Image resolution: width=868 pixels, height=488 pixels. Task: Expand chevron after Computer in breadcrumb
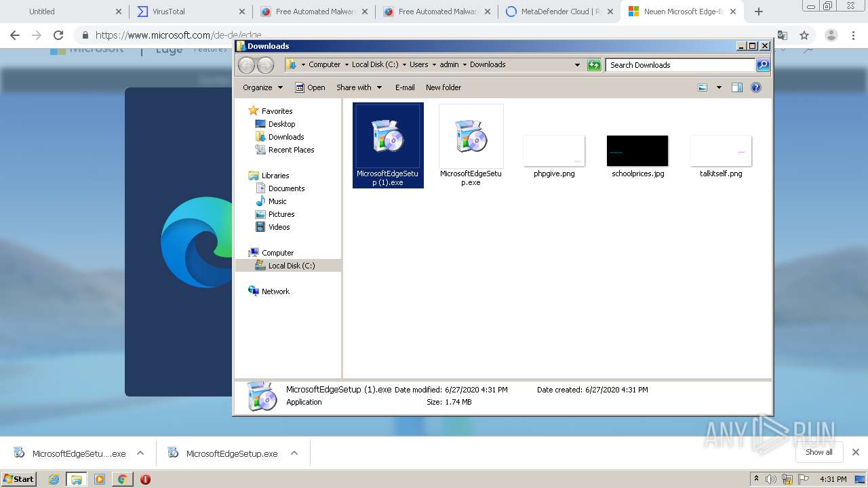pos(347,64)
